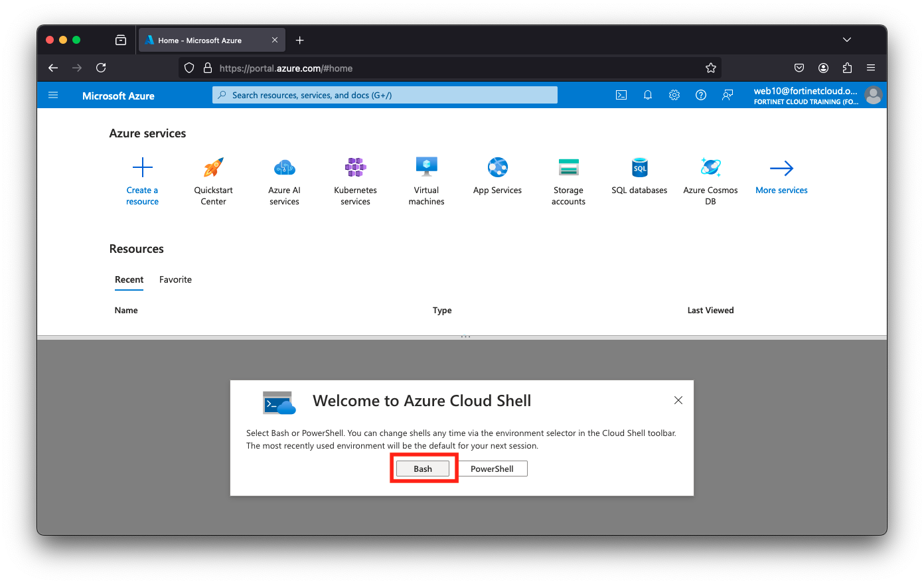Viewport: 924px width, 584px height.
Task: Open App Services icon
Action: coord(498,167)
